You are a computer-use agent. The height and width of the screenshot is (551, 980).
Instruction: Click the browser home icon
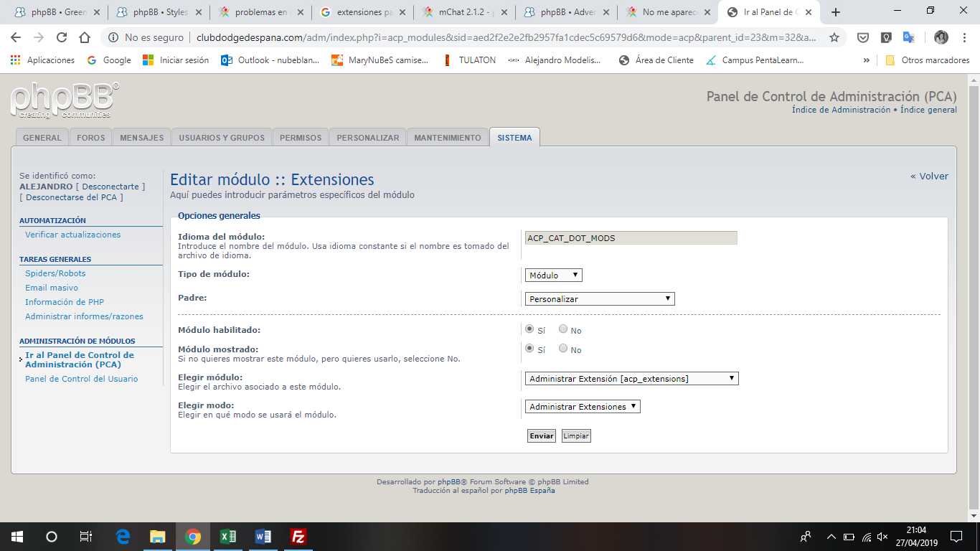coord(85,37)
